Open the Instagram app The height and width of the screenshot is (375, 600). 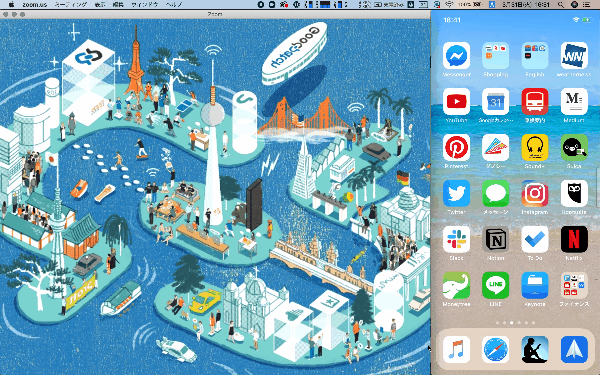(x=535, y=193)
